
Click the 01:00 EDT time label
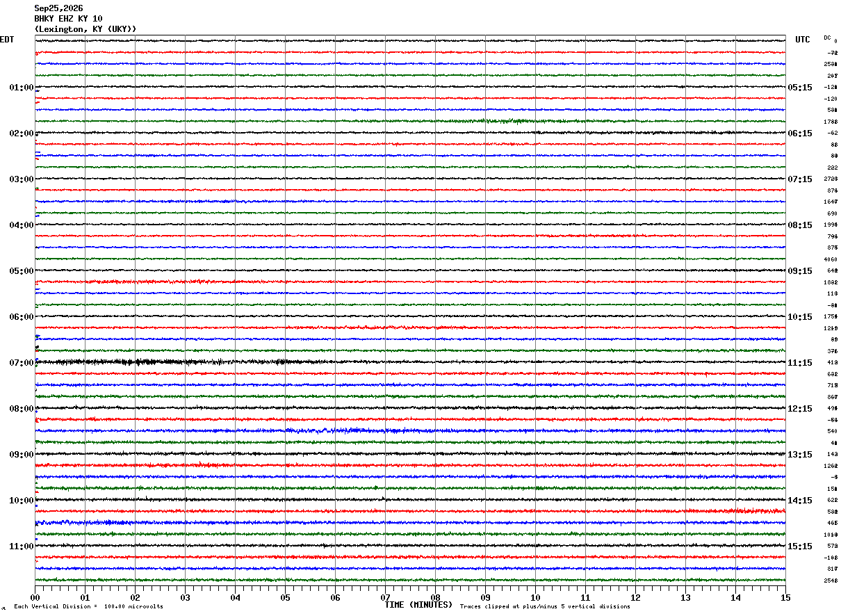tap(22, 88)
